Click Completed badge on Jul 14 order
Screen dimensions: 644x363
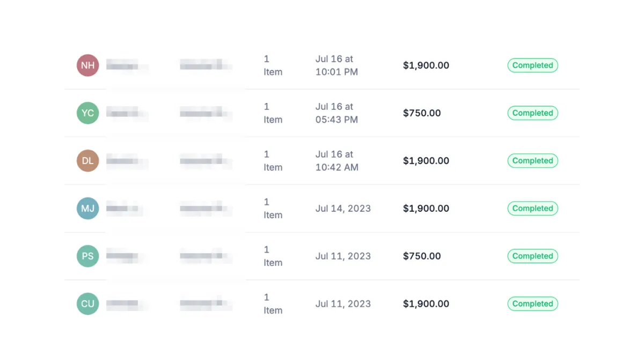point(532,209)
